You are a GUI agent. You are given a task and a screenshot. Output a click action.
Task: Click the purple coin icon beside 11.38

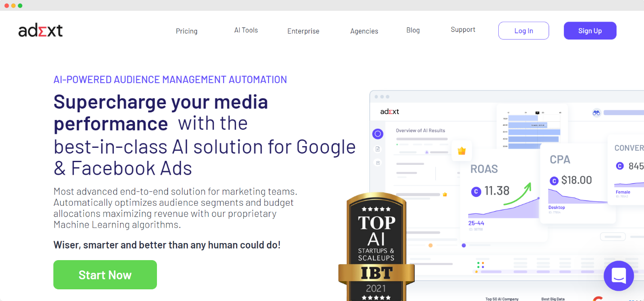tap(476, 191)
